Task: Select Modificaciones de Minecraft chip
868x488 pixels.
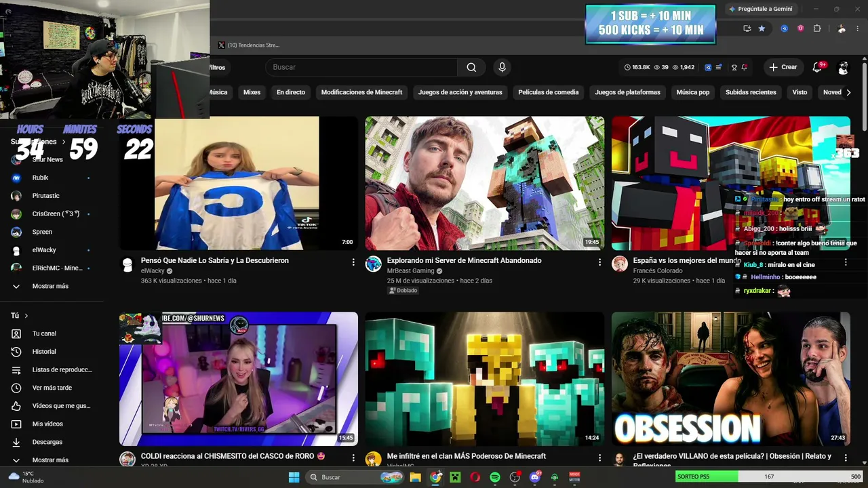Action: tap(361, 92)
